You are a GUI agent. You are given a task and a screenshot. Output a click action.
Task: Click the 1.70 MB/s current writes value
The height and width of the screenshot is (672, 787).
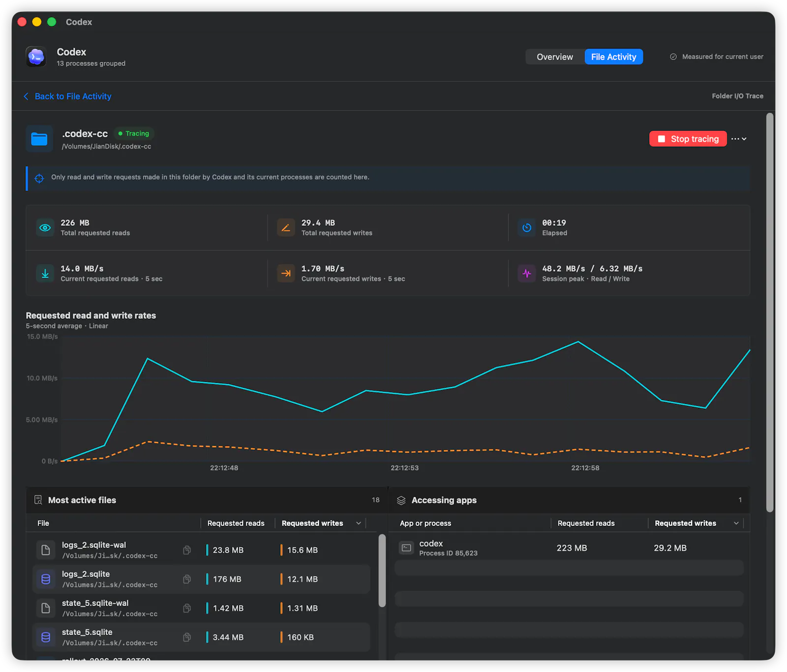click(323, 269)
